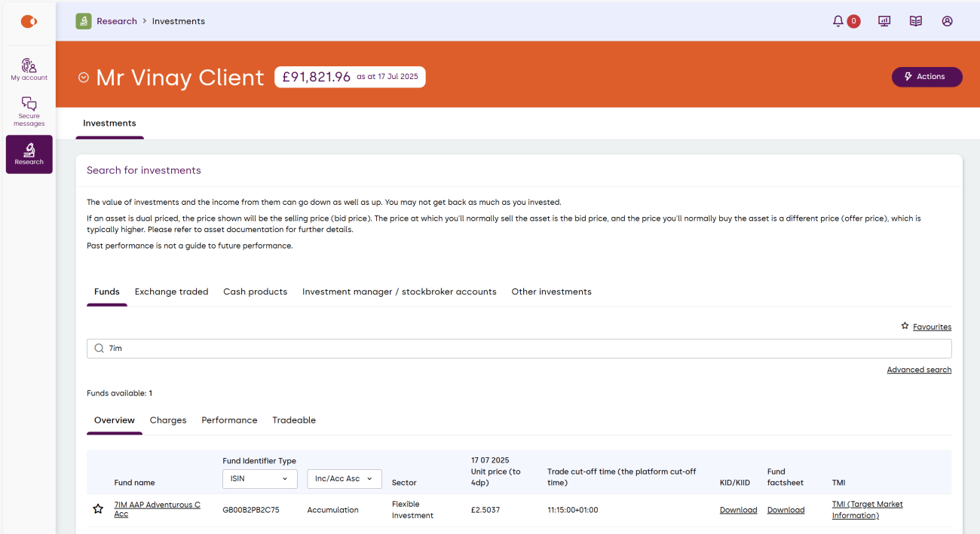Select the Charges tab
Viewport: 980px width, 534px height.
(168, 420)
